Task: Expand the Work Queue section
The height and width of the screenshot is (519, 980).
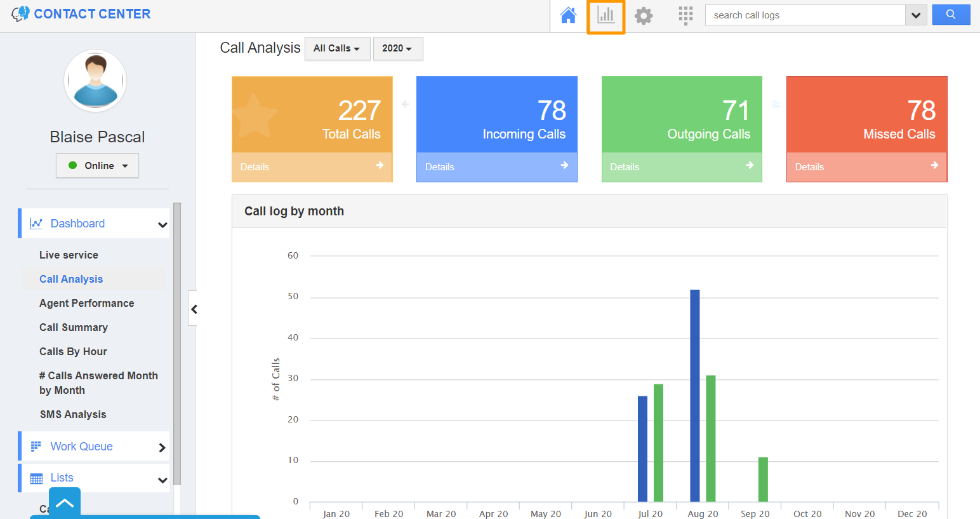Action: point(163,447)
